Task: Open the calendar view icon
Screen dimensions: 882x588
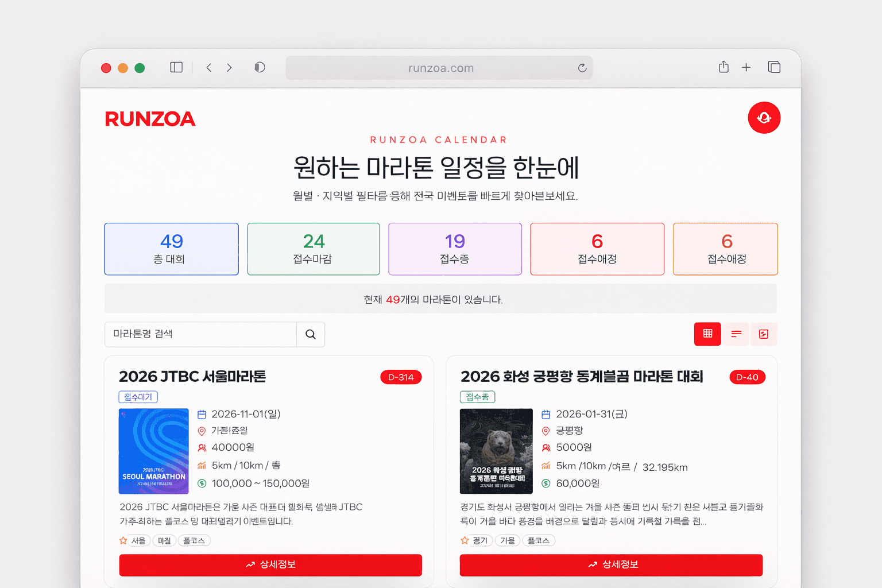Action: point(764,334)
